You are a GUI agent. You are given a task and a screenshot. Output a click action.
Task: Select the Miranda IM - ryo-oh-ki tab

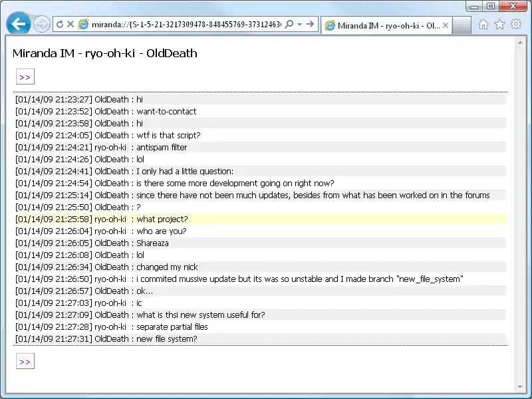386,25
